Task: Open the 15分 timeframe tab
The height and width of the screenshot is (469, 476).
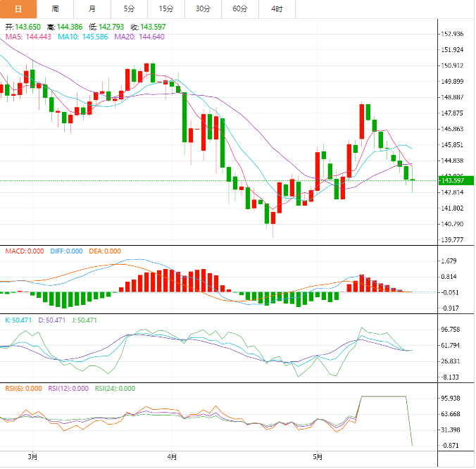Action: 166,9
